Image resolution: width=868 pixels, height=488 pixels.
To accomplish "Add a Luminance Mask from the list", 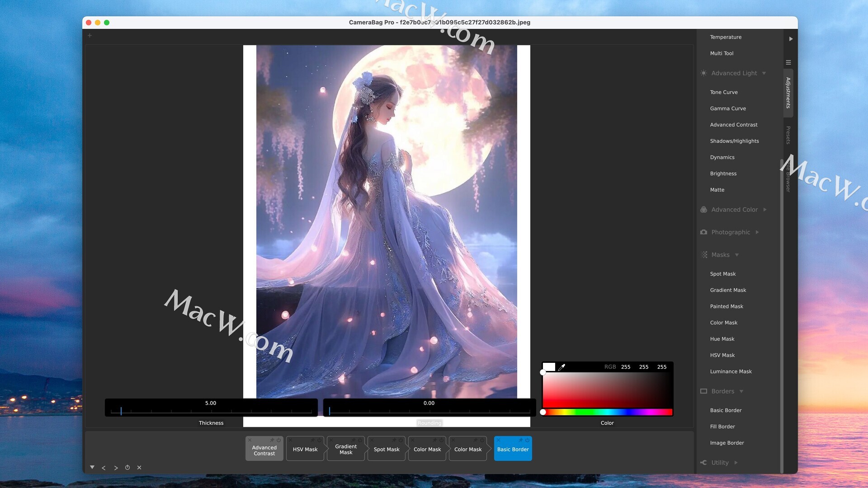I will (x=731, y=371).
